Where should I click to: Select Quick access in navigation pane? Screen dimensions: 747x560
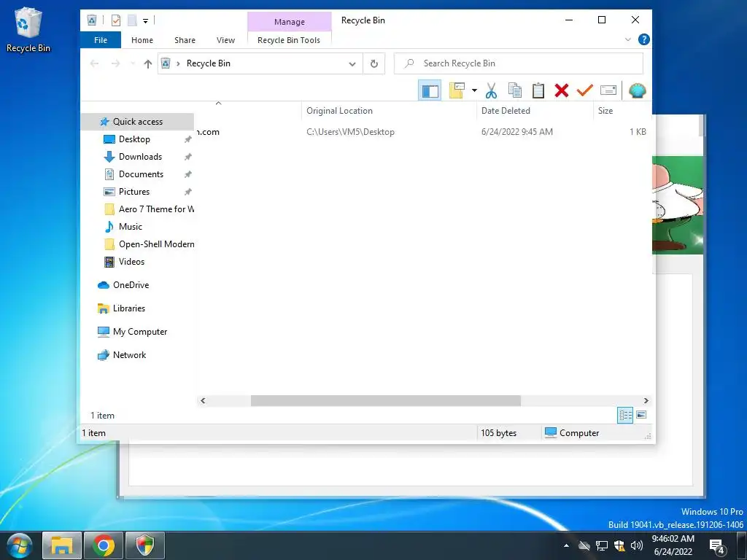(x=138, y=122)
